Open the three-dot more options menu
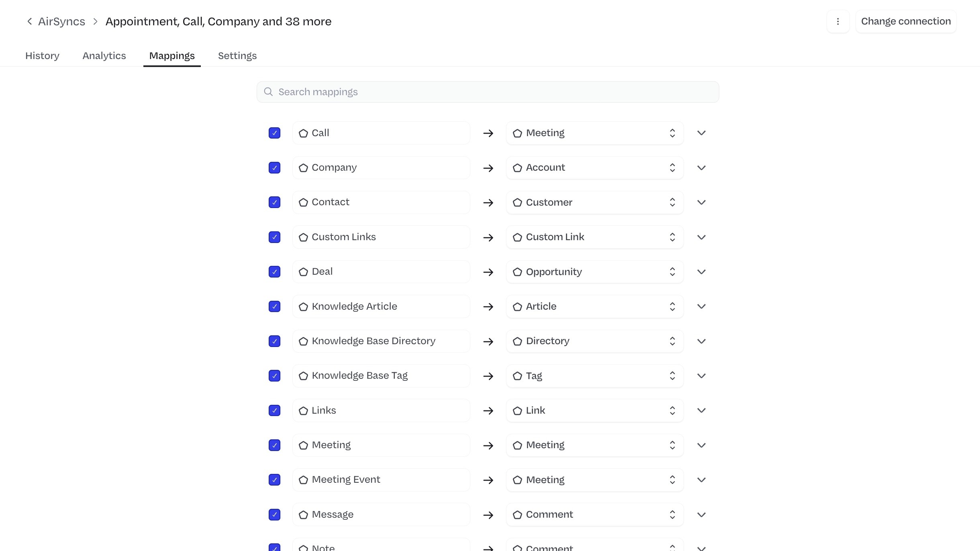This screenshot has height=551, width=980. click(838, 21)
